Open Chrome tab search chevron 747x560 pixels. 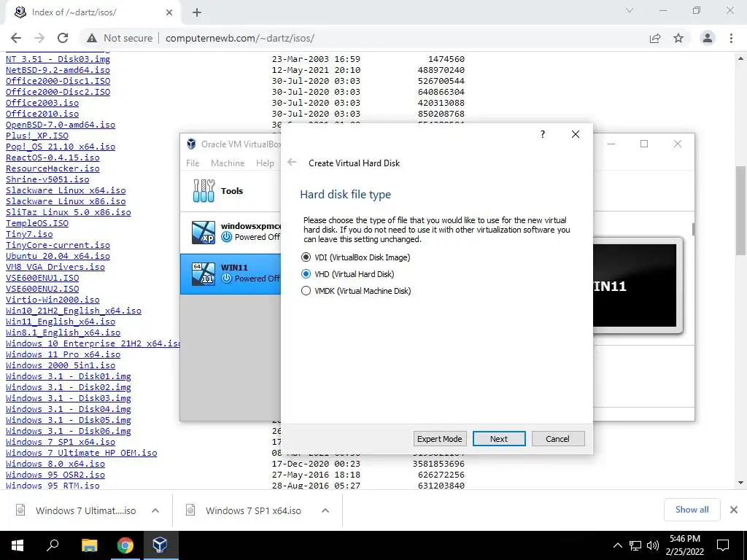(630, 10)
